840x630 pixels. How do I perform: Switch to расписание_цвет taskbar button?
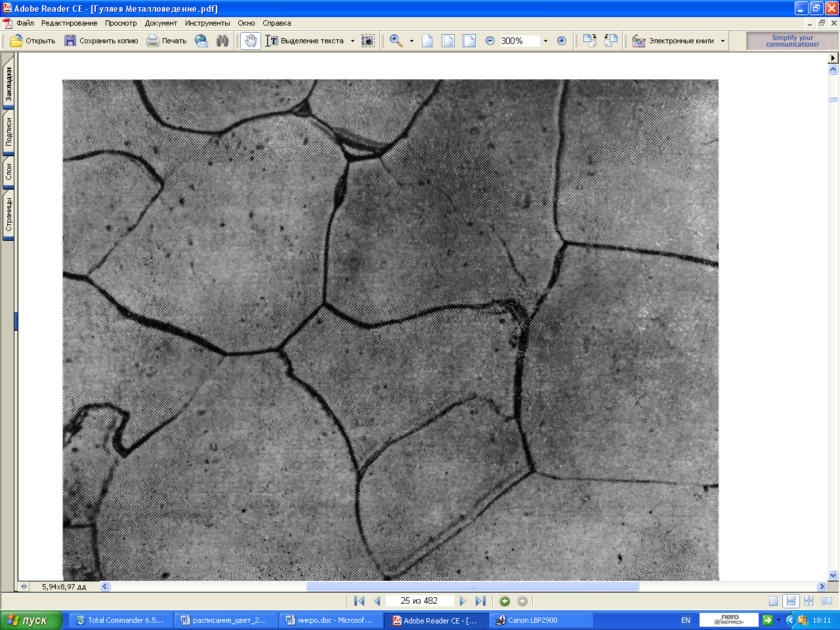click(226, 620)
